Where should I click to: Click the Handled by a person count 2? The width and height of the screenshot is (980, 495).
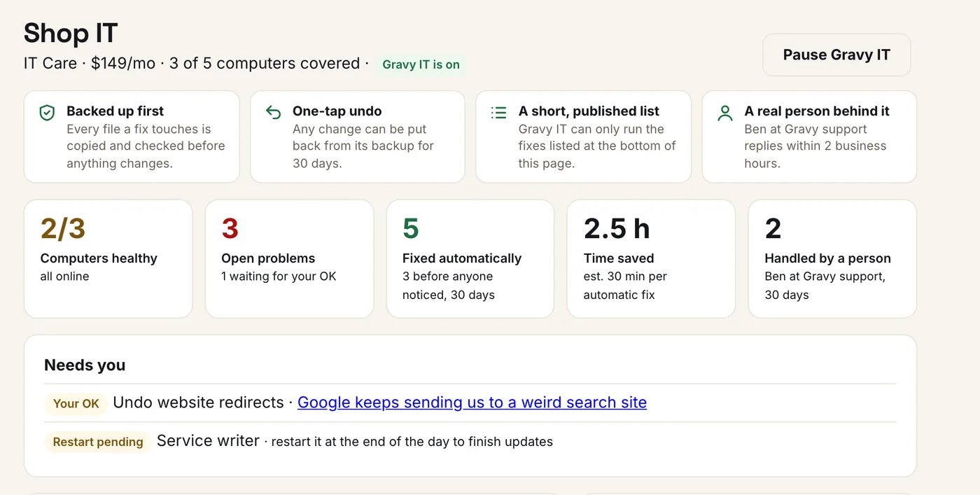coord(773,228)
